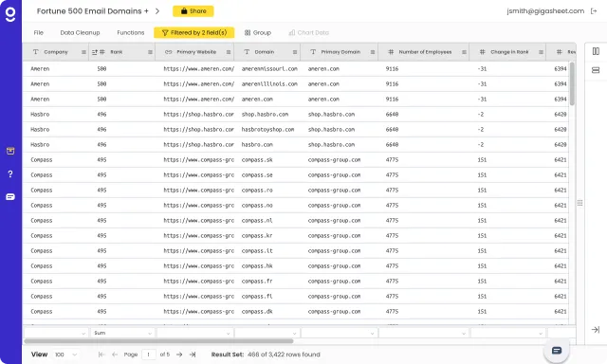Collapse the side panel arrow icon

[596, 330]
